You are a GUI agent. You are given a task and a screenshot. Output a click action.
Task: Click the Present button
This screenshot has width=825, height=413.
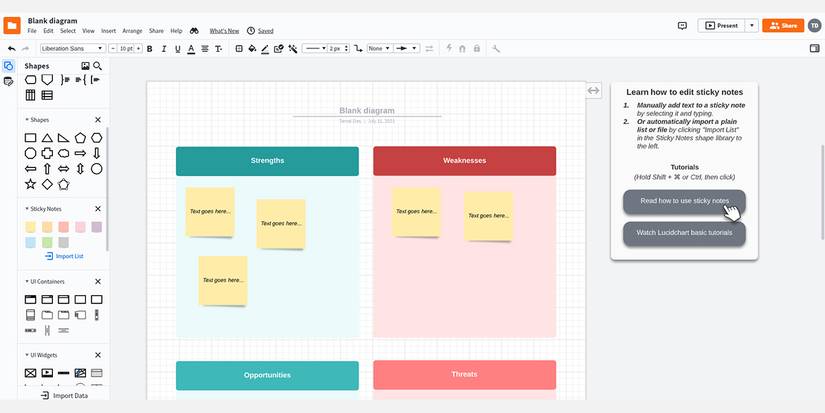(722, 25)
